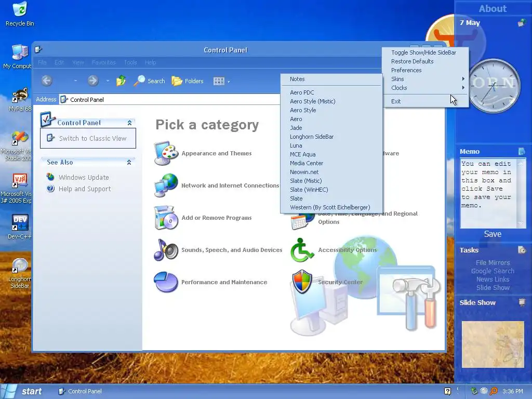Open File menu in Control Panel

click(x=42, y=62)
